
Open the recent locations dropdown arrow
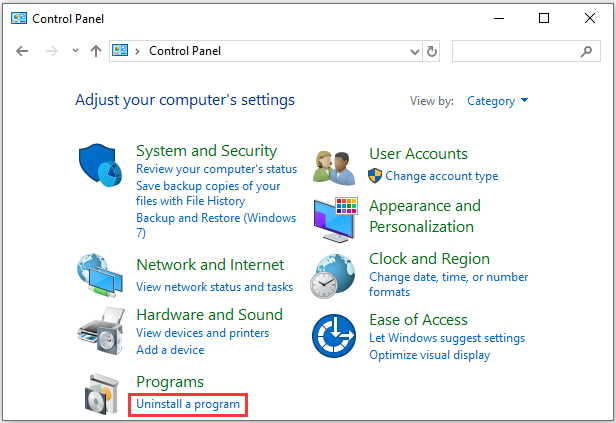(x=75, y=51)
